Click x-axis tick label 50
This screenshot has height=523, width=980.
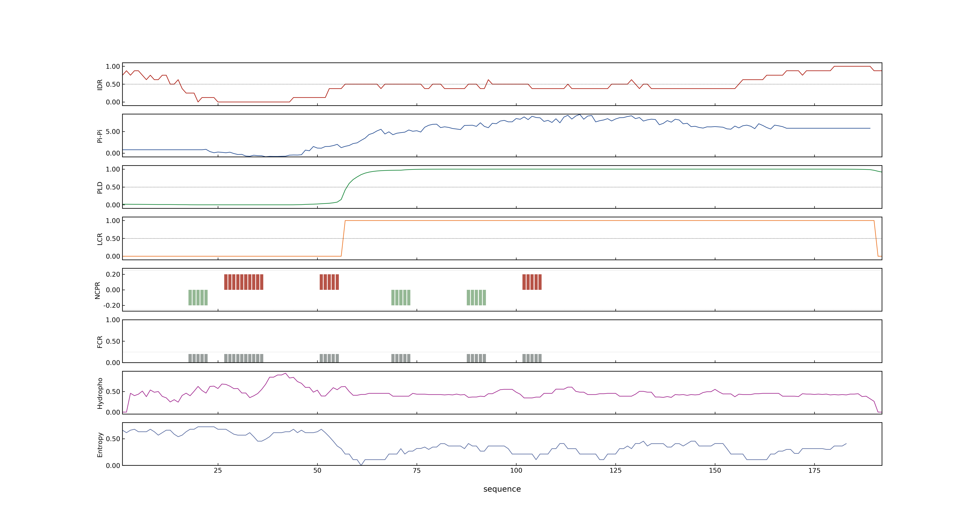tap(317, 470)
